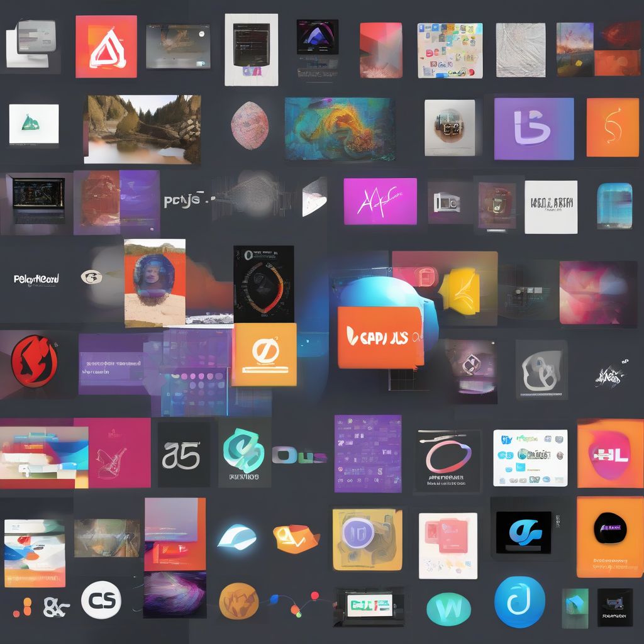Click the large orange CAPJ JLS card
This screenshot has width=644, height=644.
(x=380, y=338)
